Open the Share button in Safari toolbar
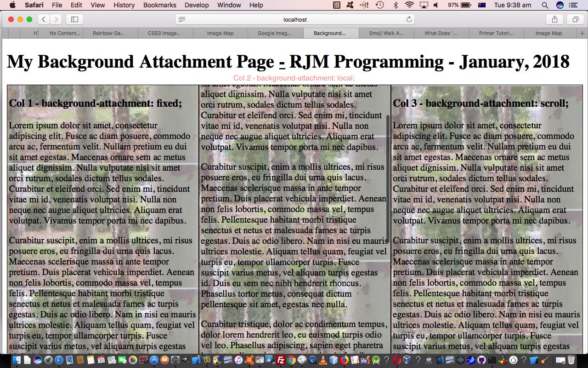 click(x=554, y=19)
